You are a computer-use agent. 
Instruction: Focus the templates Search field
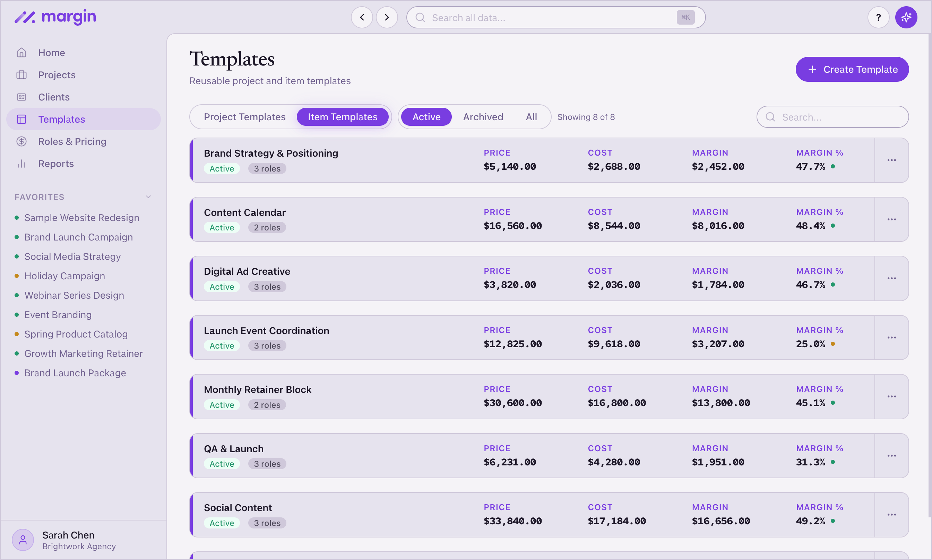[832, 117]
